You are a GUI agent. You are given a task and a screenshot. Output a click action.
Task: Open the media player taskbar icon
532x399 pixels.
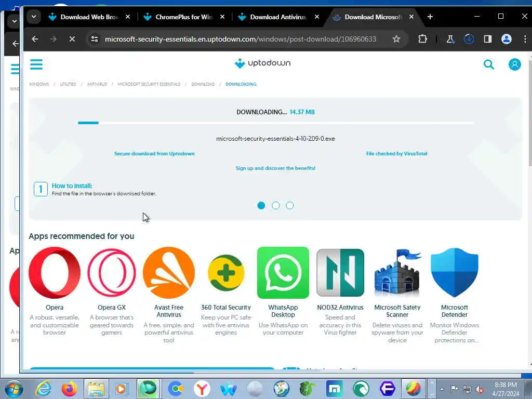tap(121, 389)
